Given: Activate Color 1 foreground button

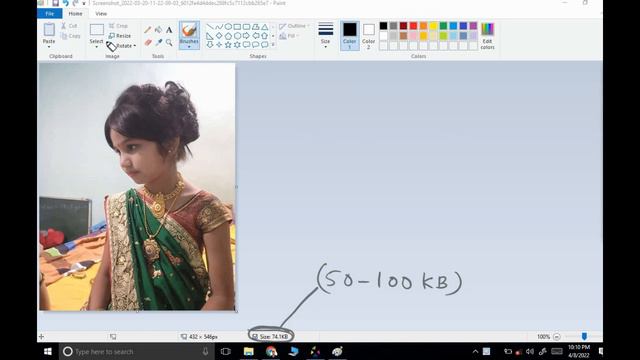Looking at the screenshot, I should coord(350,36).
